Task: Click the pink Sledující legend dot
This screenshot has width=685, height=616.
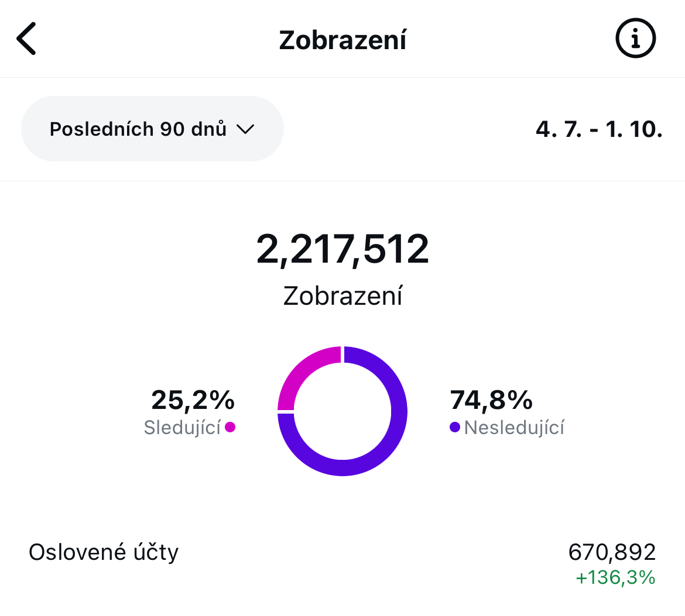Action: 230,427
